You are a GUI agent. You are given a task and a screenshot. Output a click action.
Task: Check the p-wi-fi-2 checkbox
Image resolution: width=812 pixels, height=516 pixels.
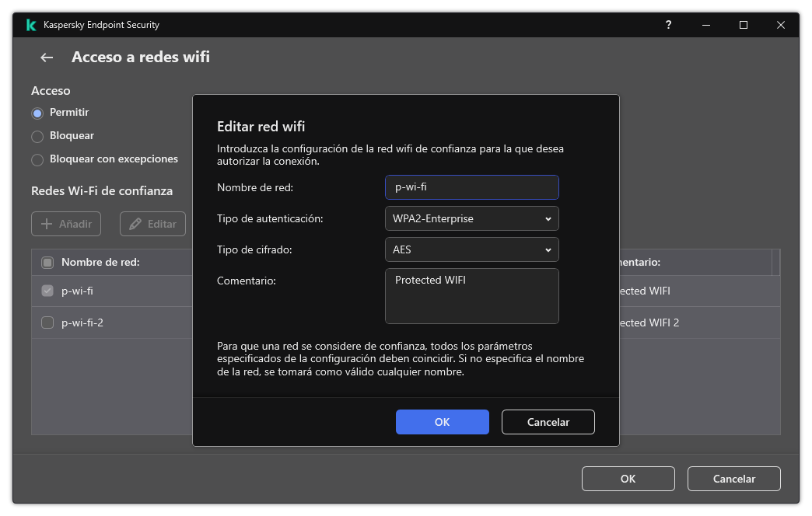(46, 322)
